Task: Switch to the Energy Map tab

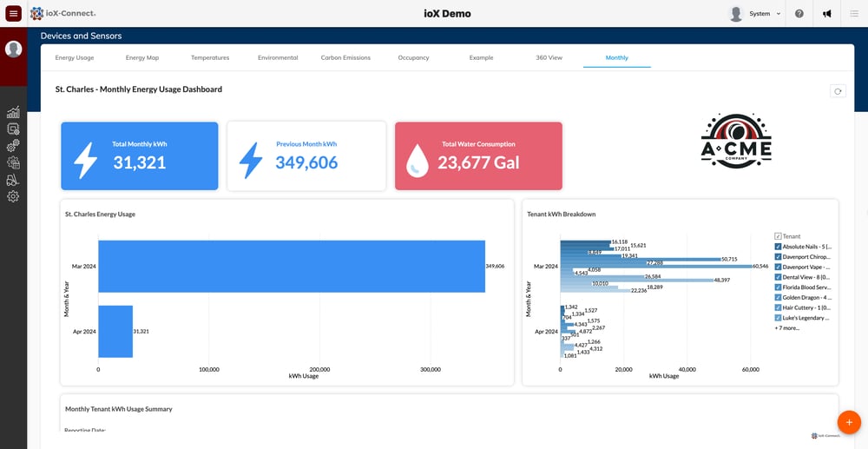Action: pos(142,57)
